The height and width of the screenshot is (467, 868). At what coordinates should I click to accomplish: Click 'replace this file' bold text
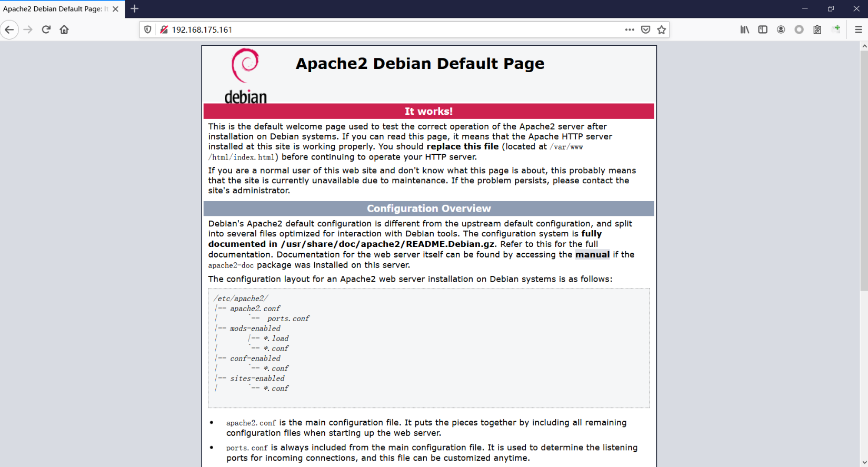point(463,146)
